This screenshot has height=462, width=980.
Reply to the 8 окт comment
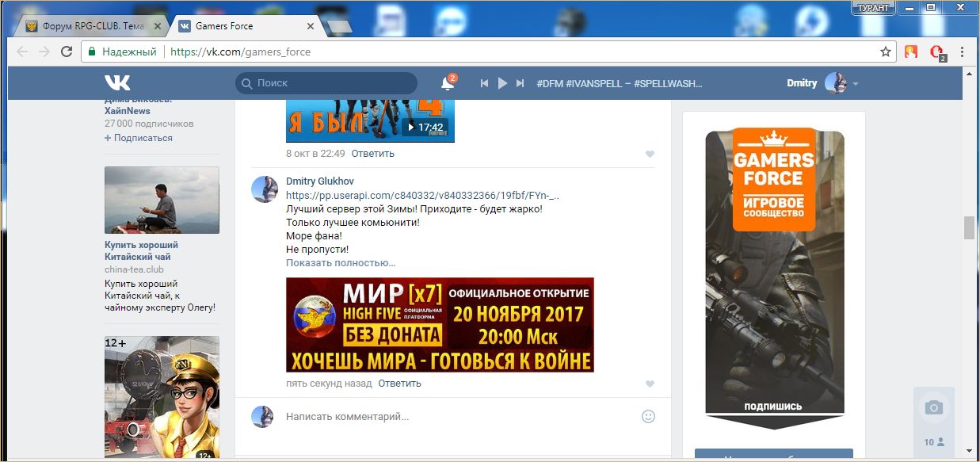372,154
